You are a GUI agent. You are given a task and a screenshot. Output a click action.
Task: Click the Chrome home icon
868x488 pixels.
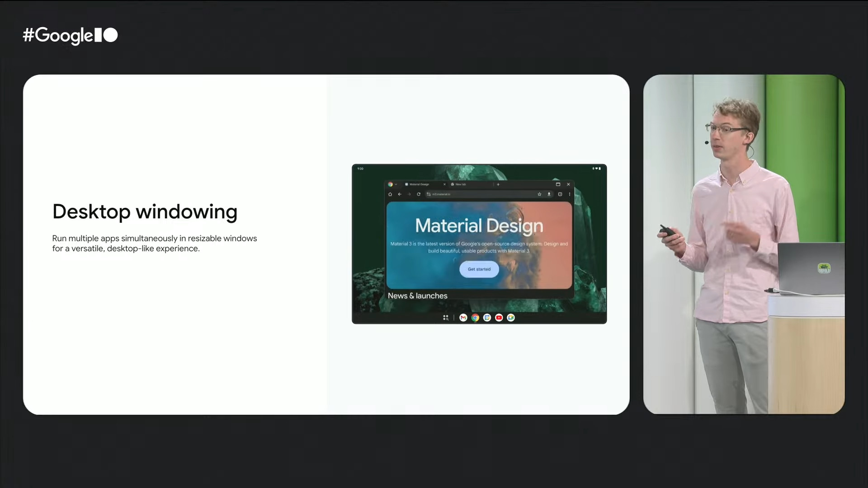point(390,194)
